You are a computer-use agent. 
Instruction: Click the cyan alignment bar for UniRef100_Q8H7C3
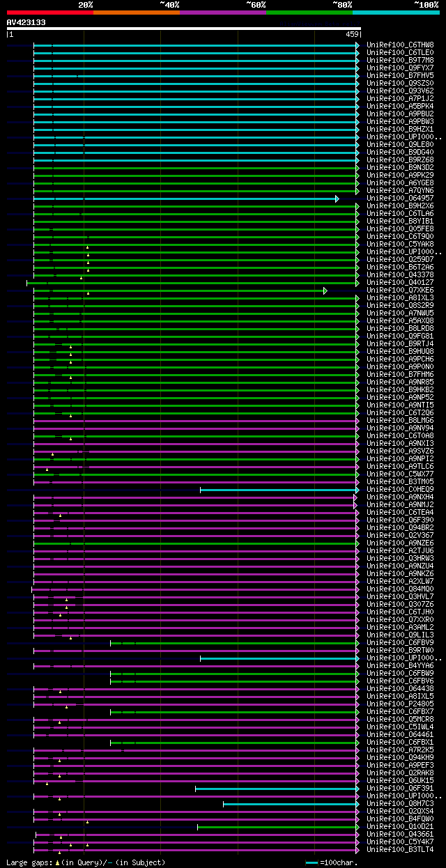(291, 804)
